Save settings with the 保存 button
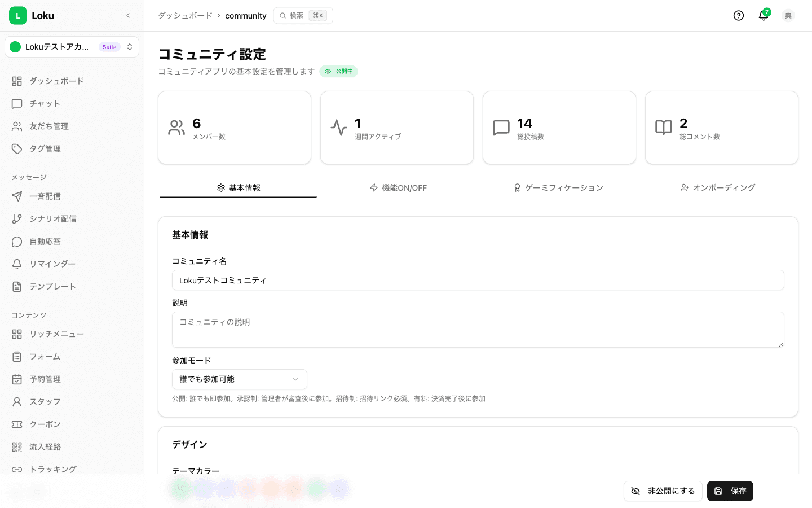 (x=730, y=491)
